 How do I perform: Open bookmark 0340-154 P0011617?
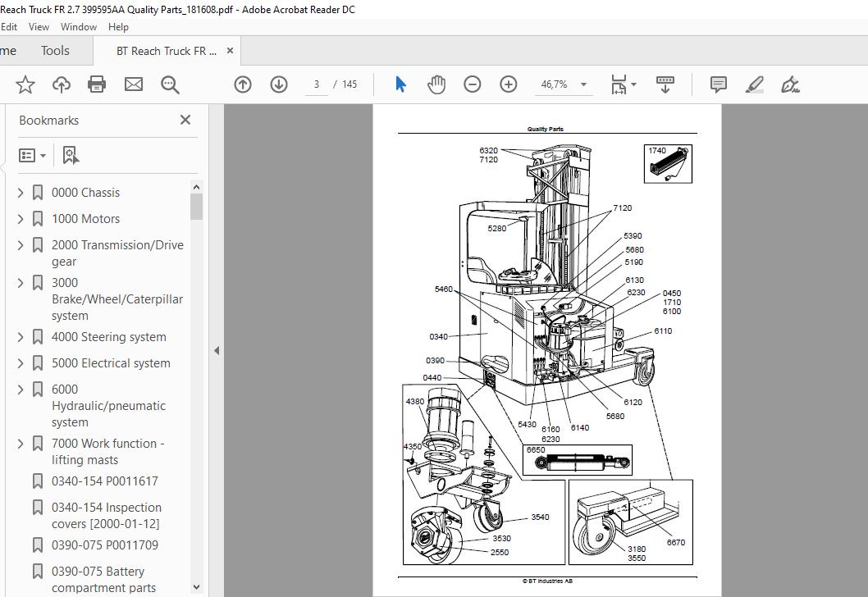104,481
